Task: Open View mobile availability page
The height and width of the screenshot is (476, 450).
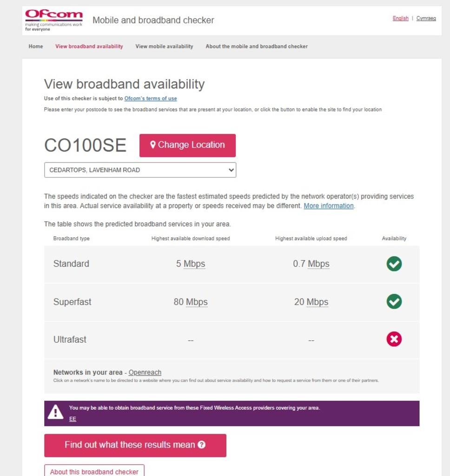Action: point(164,46)
